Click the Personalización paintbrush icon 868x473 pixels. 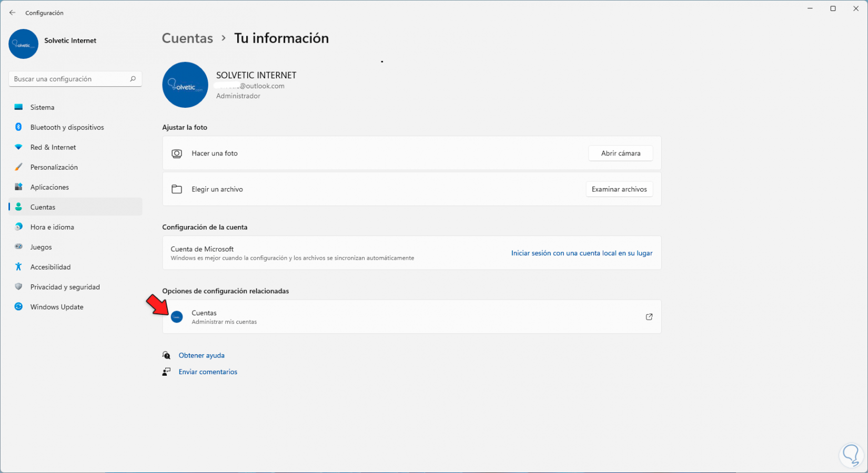point(18,167)
